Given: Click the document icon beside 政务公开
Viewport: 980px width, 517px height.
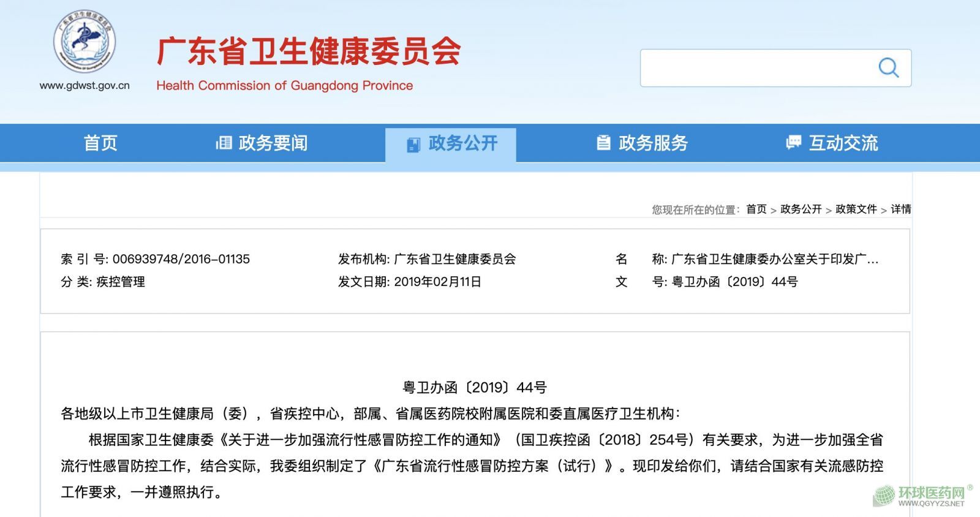Looking at the screenshot, I should tap(413, 145).
